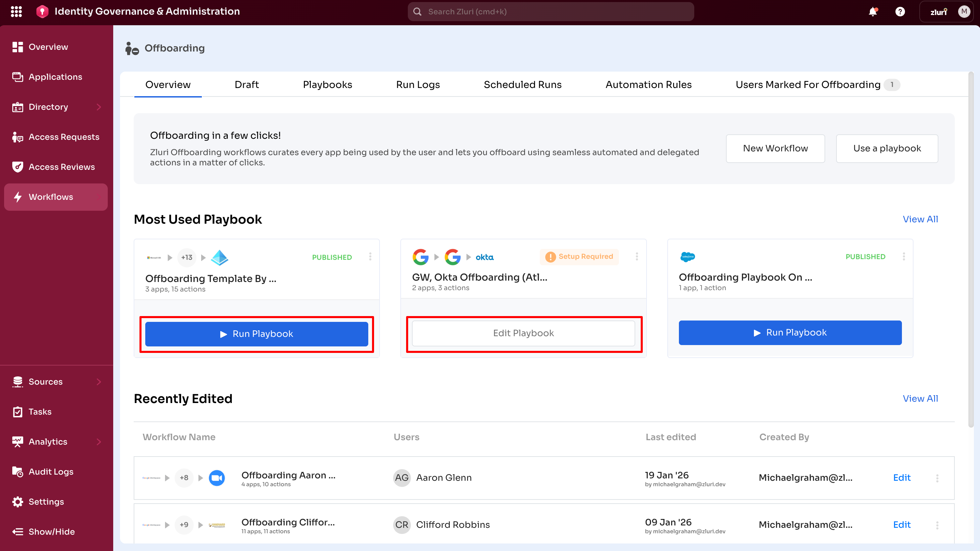Click View All next to Most Used Playbook
980x551 pixels.
pyautogui.click(x=920, y=219)
